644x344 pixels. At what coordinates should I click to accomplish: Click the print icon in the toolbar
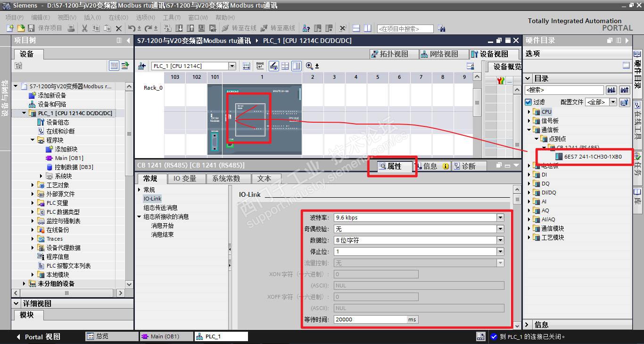71,28
